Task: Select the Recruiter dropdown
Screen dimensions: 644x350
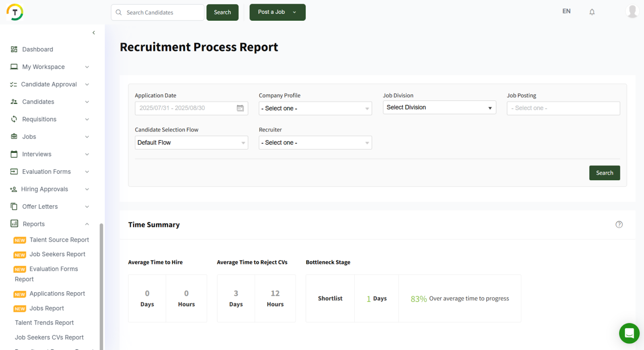Action: point(315,143)
